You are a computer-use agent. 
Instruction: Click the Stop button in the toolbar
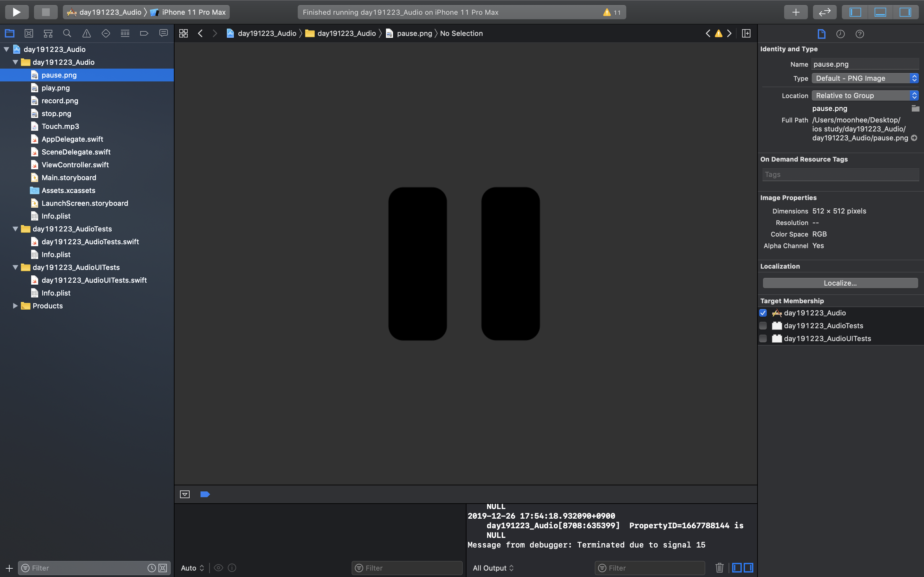click(x=46, y=12)
